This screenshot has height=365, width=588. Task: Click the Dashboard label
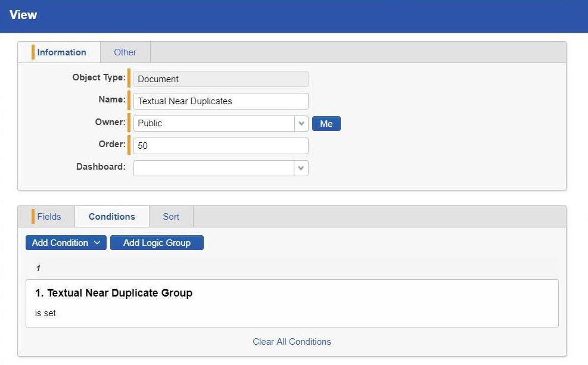click(x=101, y=166)
